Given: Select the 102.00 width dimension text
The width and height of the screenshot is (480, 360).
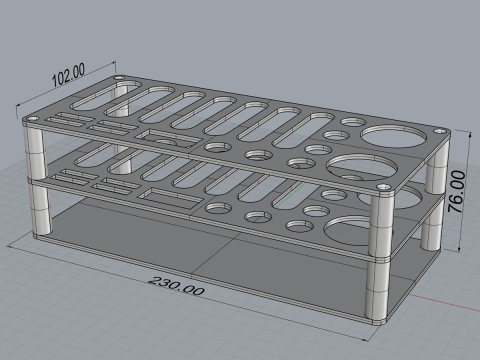Looking at the screenshot, I should [x=69, y=75].
